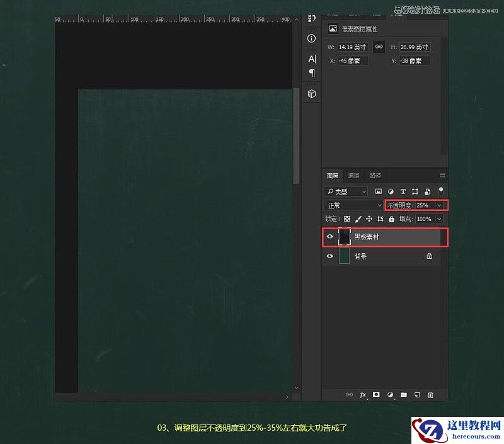Click the fx layer styles icon

pyautogui.click(x=363, y=395)
